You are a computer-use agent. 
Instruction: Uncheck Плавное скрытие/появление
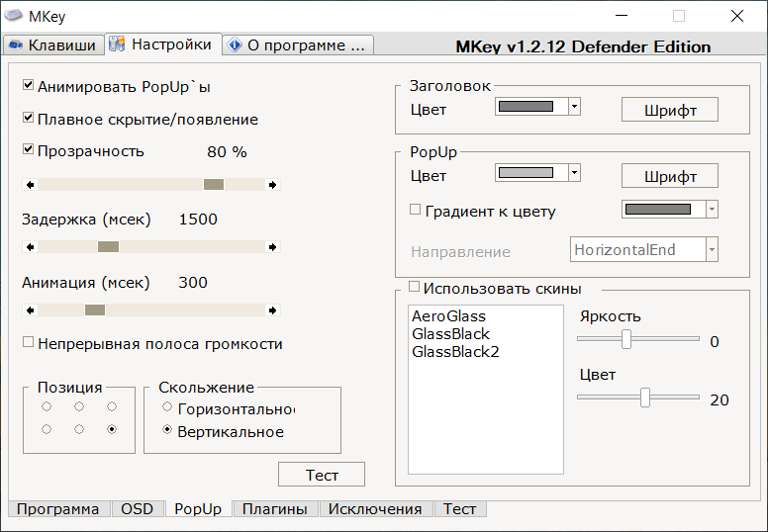pos(28,118)
